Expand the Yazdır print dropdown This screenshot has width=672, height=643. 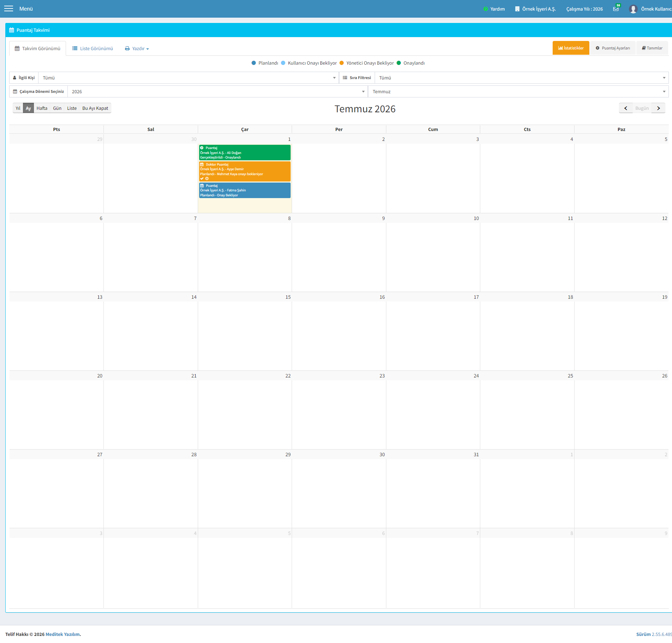[x=137, y=48]
